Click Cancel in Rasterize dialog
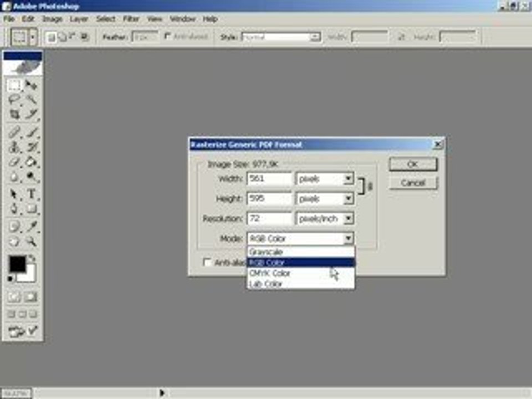Screen dimensions: 532x399 coord(413,183)
